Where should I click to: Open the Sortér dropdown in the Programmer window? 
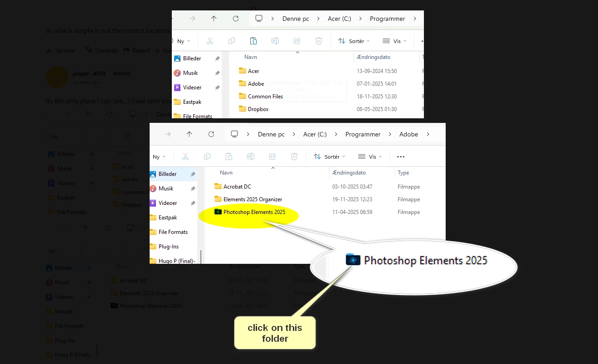[354, 41]
